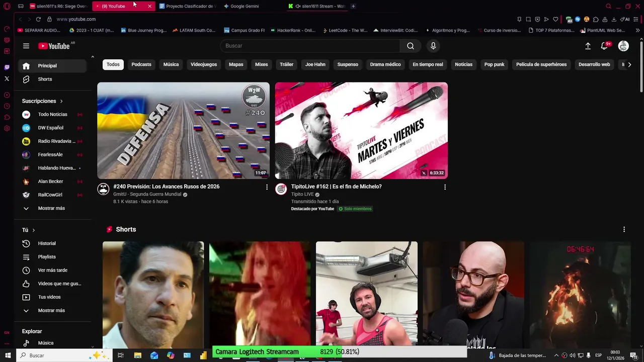This screenshot has height=362, width=644.
Task: Expand Mostrar más under Tú section
Action: (x=52, y=311)
